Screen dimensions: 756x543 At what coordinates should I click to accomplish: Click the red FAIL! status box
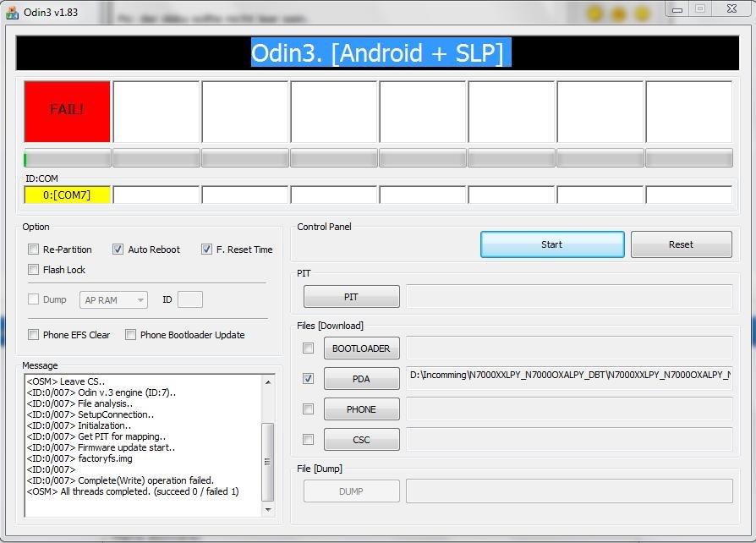point(67,112)
